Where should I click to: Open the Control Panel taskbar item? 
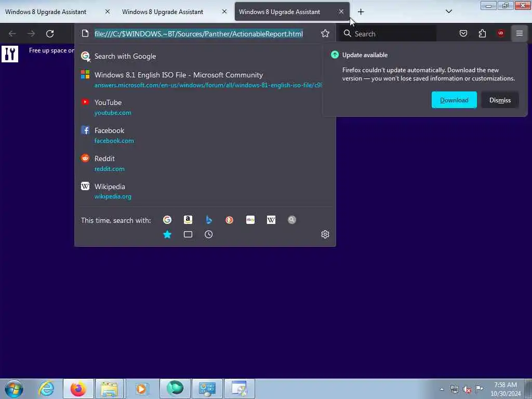(207, 389)
